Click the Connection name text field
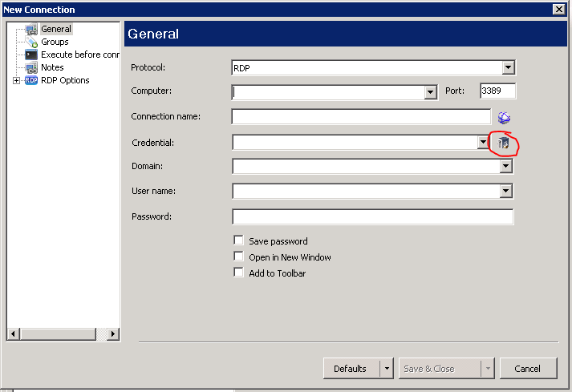 [x=361, y=117]
